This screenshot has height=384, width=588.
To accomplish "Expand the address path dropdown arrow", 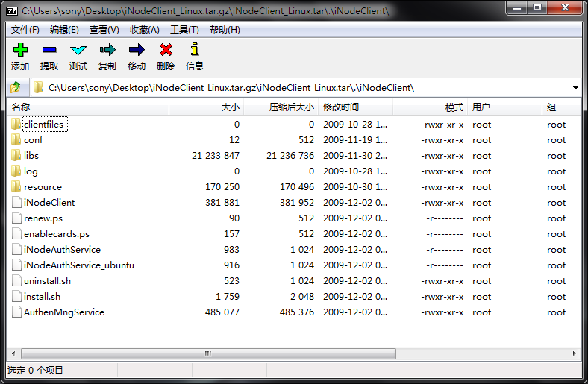I will (575, 88).
